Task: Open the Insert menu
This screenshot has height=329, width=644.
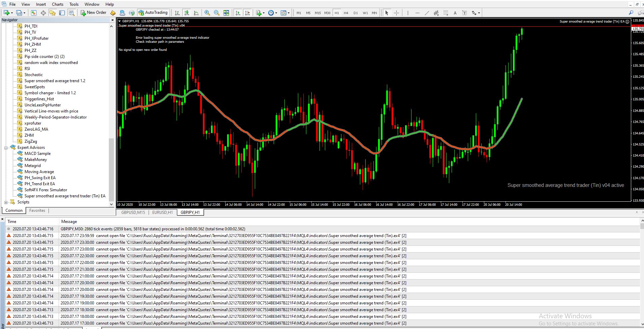Action: click(x=41, y=4)
